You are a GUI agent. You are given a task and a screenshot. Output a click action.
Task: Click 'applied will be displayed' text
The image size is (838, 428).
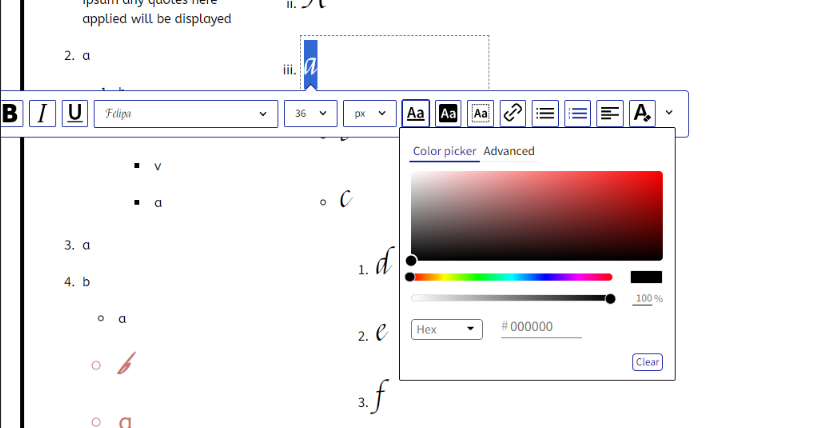tap(157, 19)
